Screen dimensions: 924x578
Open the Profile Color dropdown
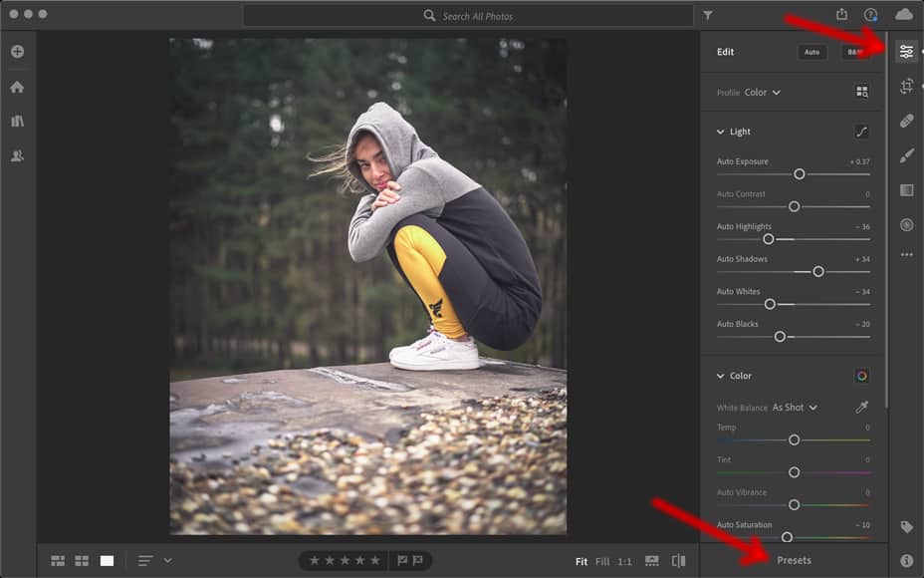pyautogui.click(x=762, y=93)
